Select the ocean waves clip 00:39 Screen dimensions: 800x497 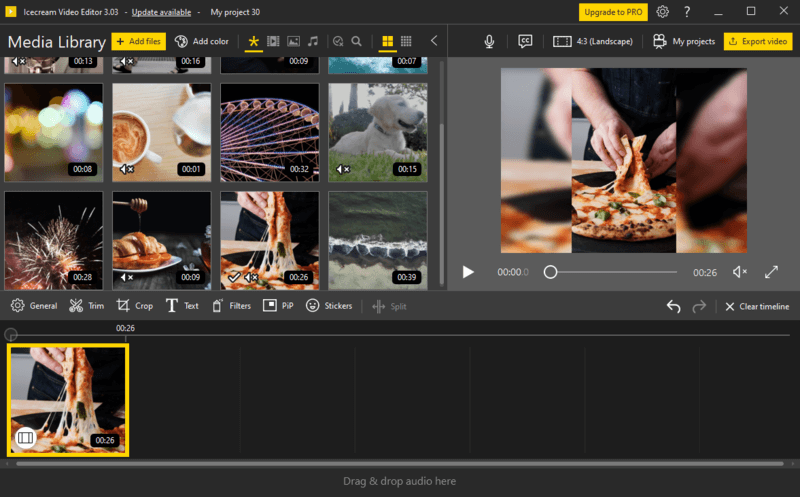[378, 241]
